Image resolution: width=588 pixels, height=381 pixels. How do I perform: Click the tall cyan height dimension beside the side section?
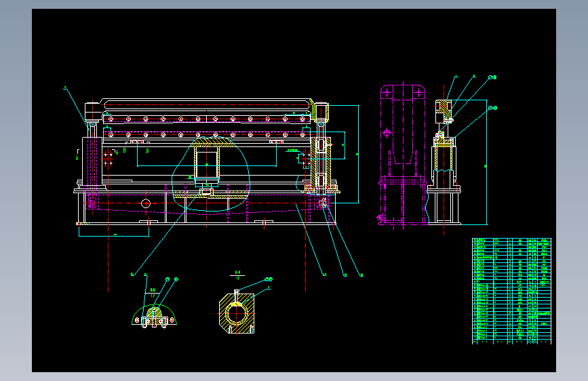tap(486, 163)
